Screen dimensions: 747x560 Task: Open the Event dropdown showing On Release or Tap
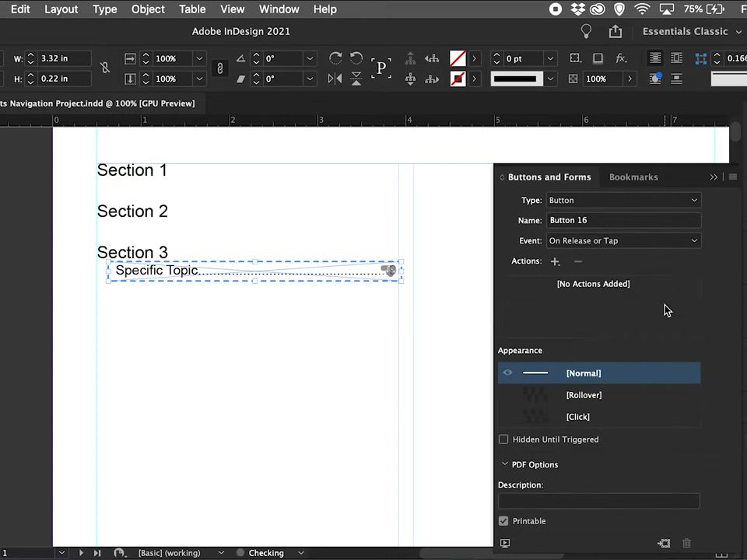click(x=623, y=240)
